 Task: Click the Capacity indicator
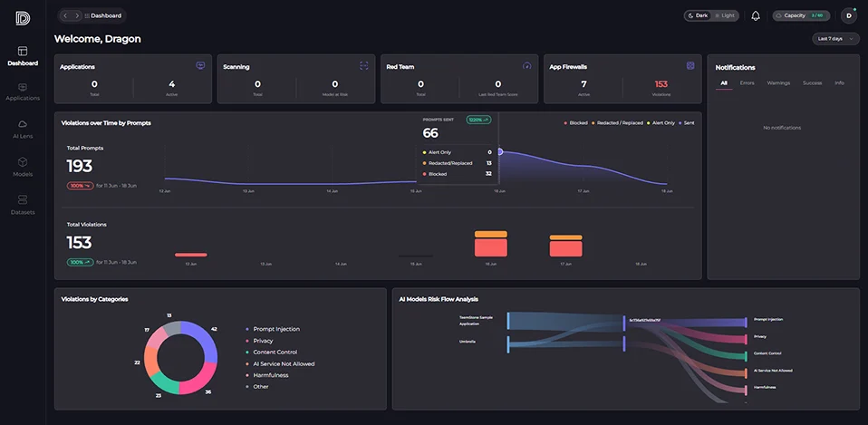tap(801, 15)
